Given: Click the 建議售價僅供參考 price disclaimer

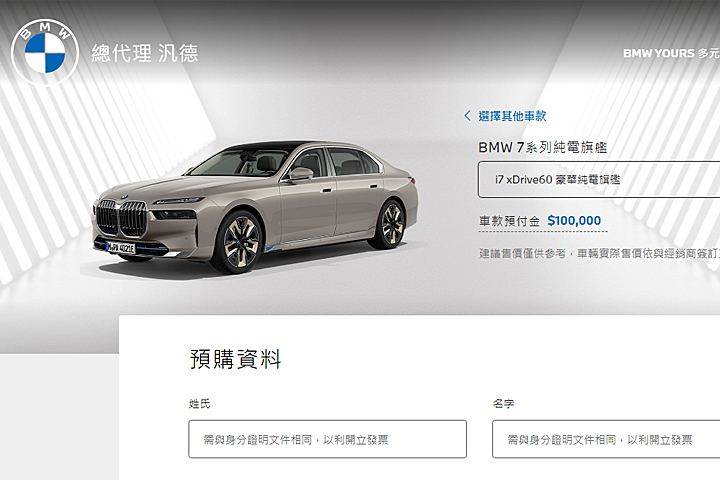Looking at the screenshot, I should [599, 254].
